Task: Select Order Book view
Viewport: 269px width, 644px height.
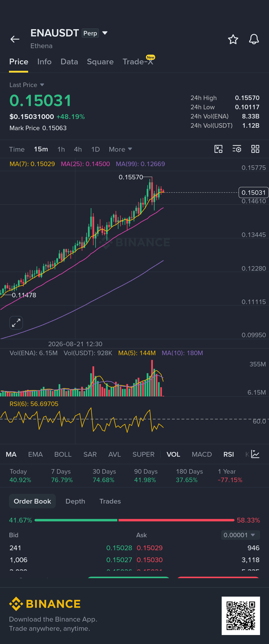Action: (x=32, y=501)
